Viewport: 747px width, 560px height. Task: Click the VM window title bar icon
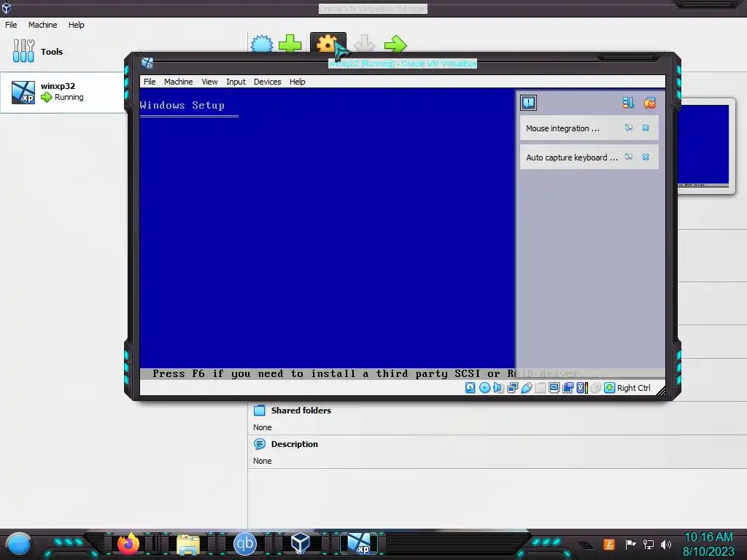147,63
